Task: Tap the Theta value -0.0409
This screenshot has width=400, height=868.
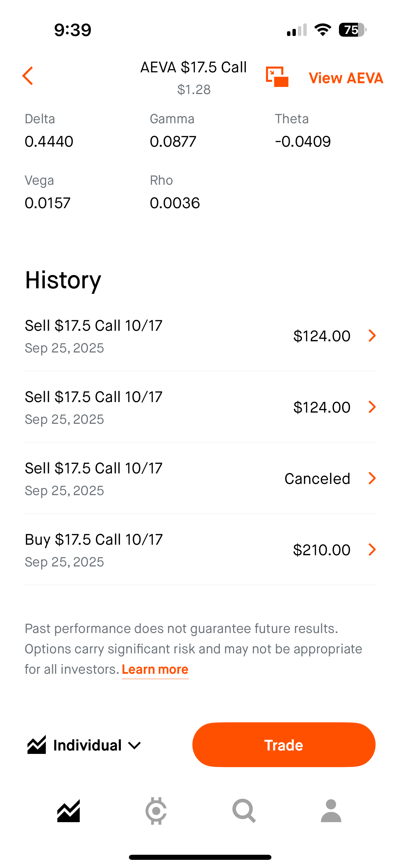Action: 303,142
